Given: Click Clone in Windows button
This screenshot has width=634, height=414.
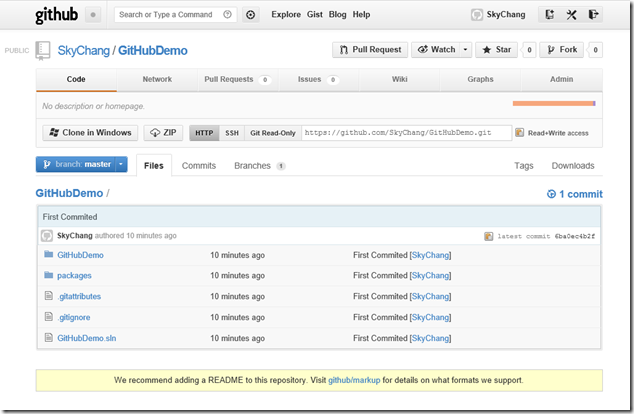Looking at the screenshot, I should pyautogui.click(x=90, y=133).
